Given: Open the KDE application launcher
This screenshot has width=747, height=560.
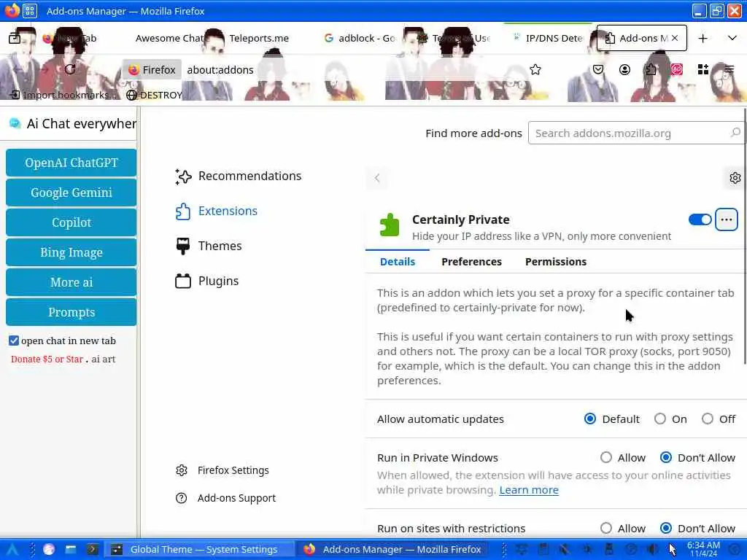Looking at the screenshot, I should point(12,550).
